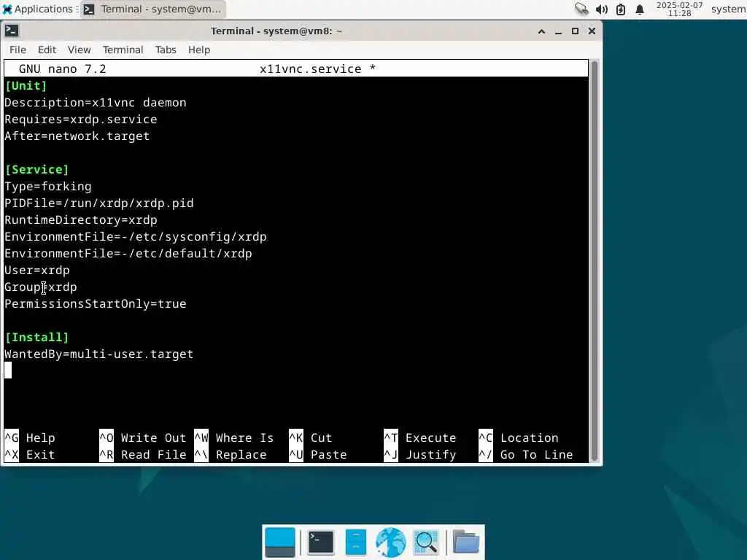Open the Tabs menu
Image resolution: width=747 pixels, height=560 pixels.
click(166, 50)
